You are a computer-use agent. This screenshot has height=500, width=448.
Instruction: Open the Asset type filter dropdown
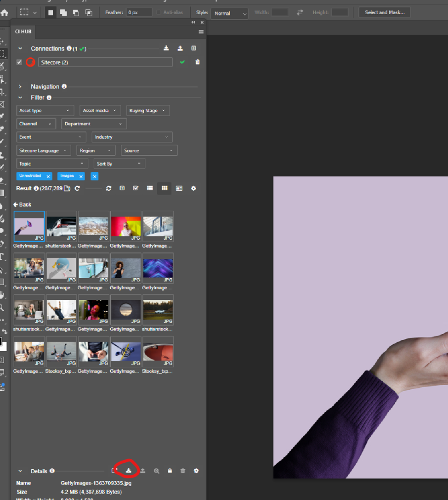click(x=45, y=111)
